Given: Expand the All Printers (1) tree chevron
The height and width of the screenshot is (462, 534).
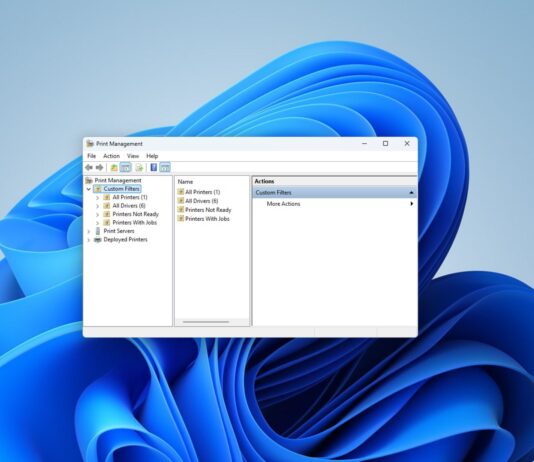Looking at the screenshot, I should coord(97,197).
